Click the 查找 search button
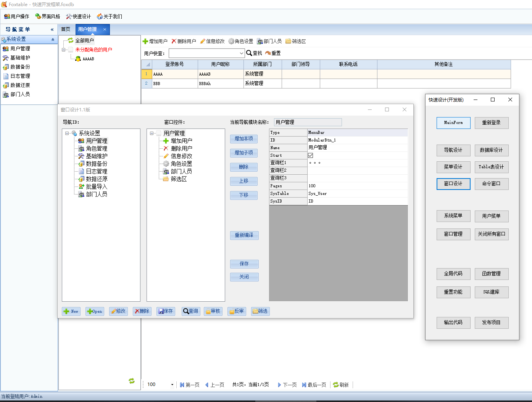 [254, 53]
